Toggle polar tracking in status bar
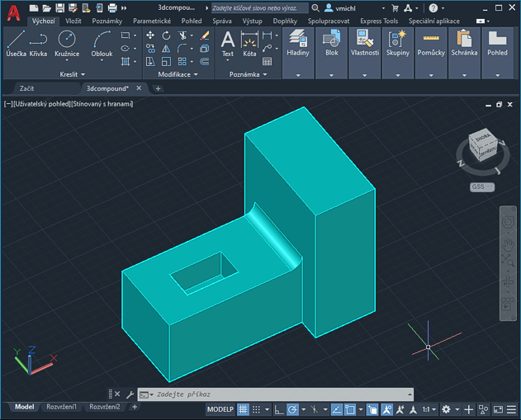This screenshot has width=521, height=420. tap(293, 409)
